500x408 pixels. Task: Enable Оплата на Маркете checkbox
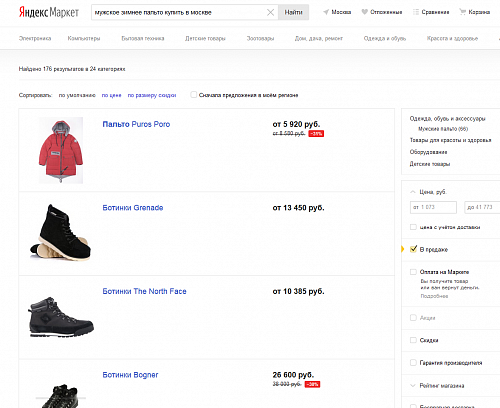pyautogui.click(x=413, y=272)
